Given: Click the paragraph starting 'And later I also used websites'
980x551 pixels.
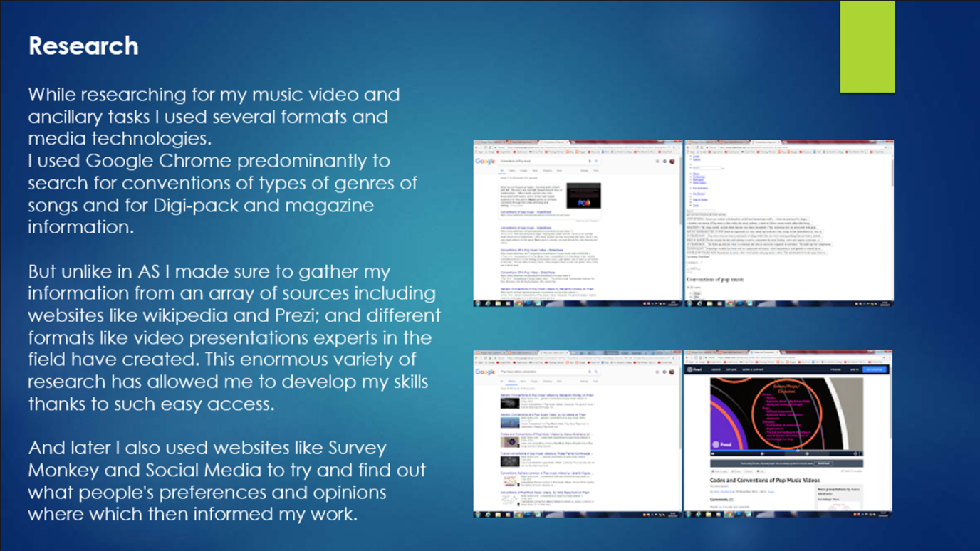Looking at the screenshot, I should click(226, 481).
